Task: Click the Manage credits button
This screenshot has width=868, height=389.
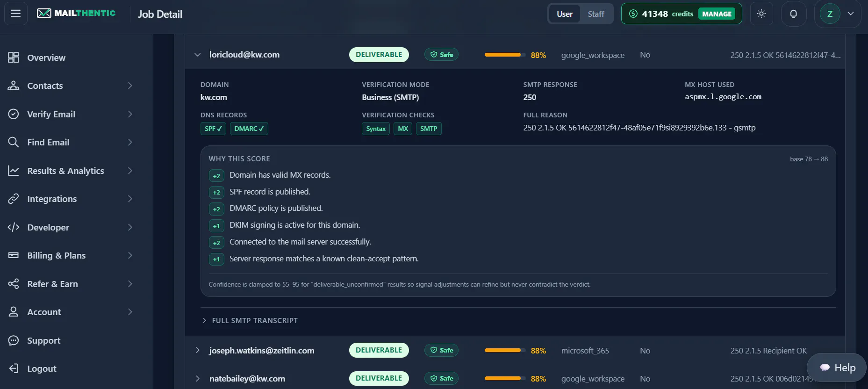Action: point(717,14)
